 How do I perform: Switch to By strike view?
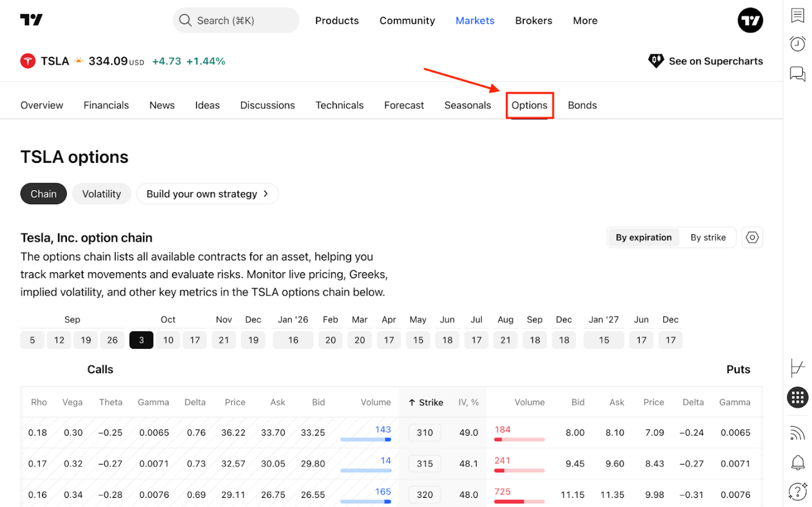[708, 238]
